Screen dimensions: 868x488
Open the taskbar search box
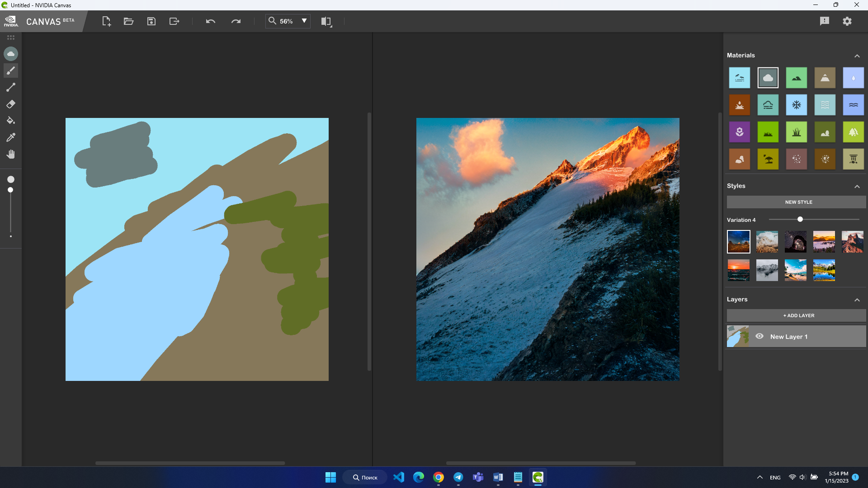tap(365, 477)
